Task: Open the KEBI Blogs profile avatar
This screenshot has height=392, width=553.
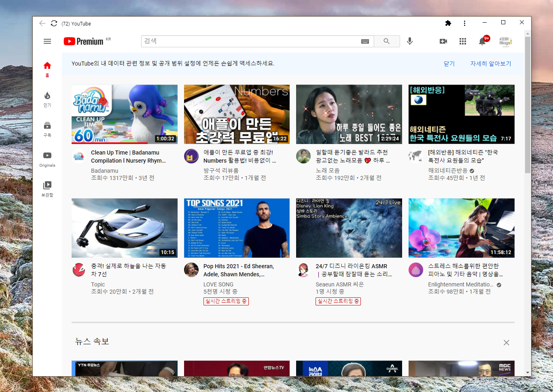Action: point(506,41)
